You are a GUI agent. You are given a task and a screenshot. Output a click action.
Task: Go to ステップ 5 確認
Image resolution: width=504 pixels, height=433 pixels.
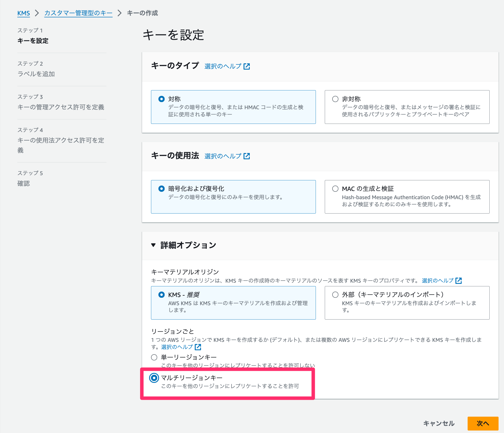(24, 184)
